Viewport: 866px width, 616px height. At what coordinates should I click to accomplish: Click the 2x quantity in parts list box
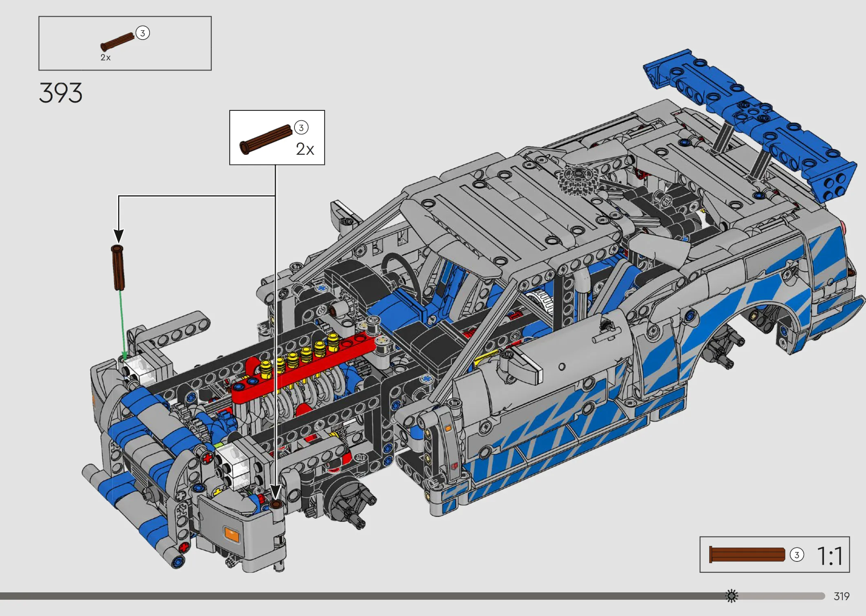(106, 57)
